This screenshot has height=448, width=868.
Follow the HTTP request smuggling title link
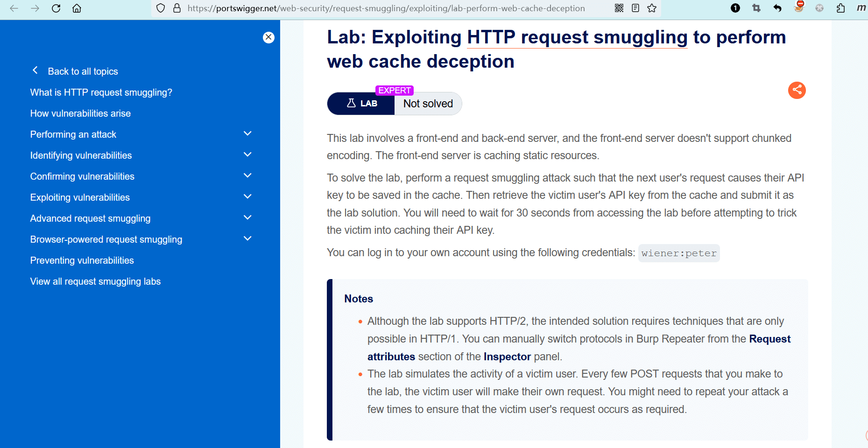click(577, 37)
